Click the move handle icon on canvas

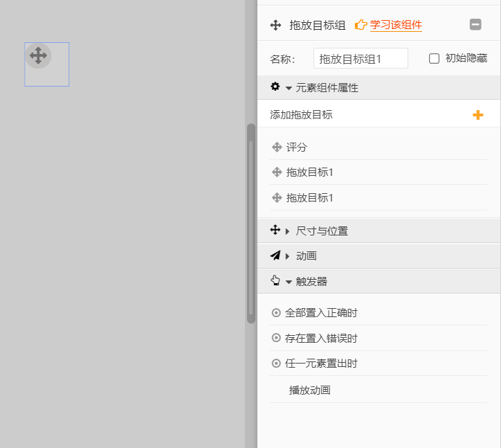coord(38,55)
